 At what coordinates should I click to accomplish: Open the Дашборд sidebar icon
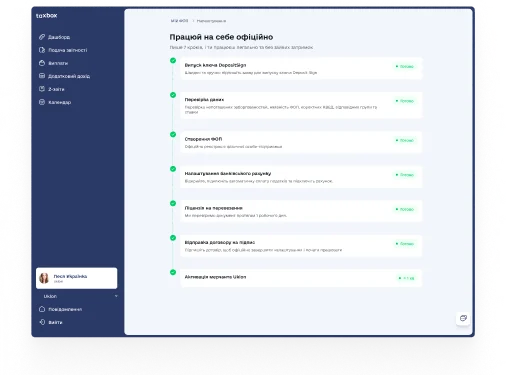[42, 37]
